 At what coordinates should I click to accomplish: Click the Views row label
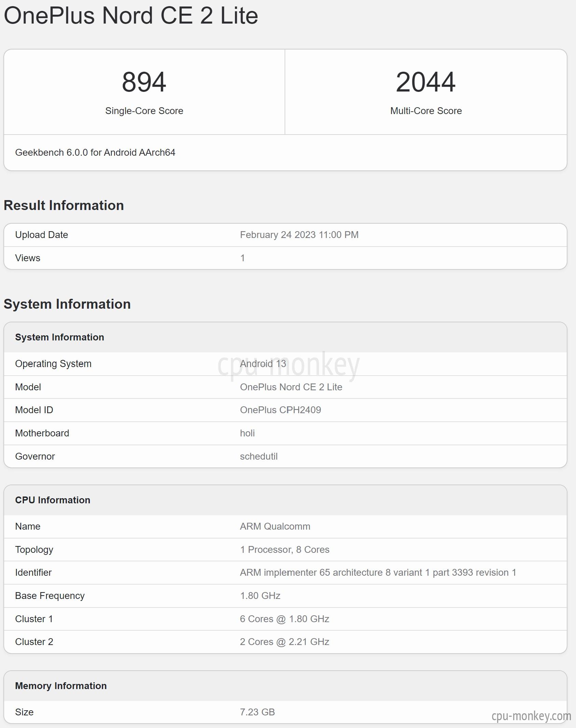[28, 258]
